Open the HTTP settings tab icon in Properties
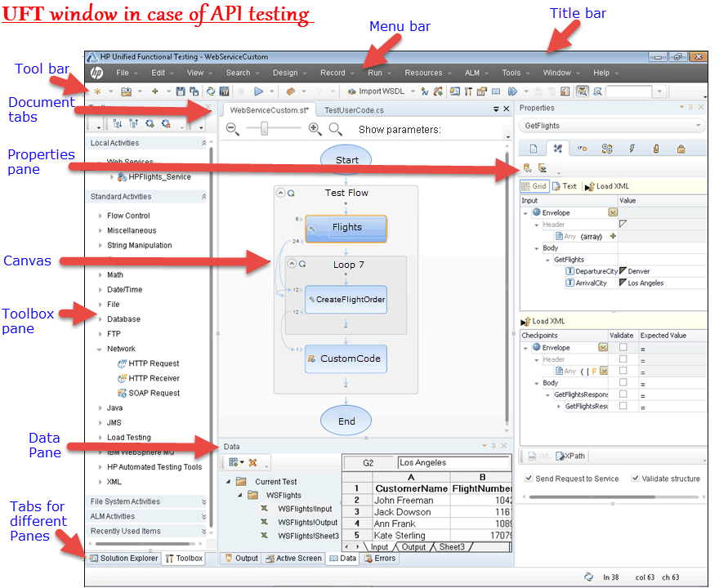 pyautogui.click(x=582, y=149)
